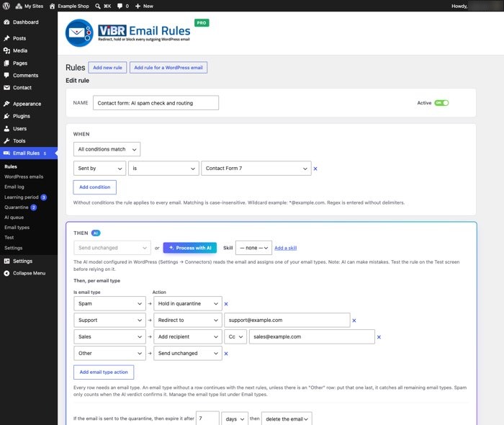Viewport: 504px width, 425px height.
Task: Toggle the Active rule switch
Action: 441,103
